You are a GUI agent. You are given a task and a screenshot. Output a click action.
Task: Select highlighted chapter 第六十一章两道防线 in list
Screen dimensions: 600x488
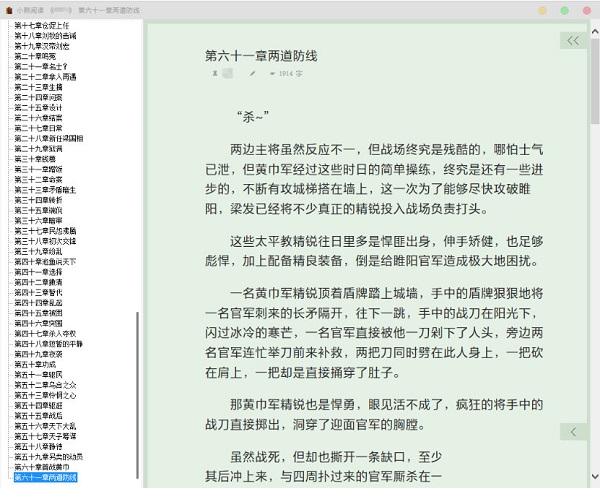tap(46, 478)
